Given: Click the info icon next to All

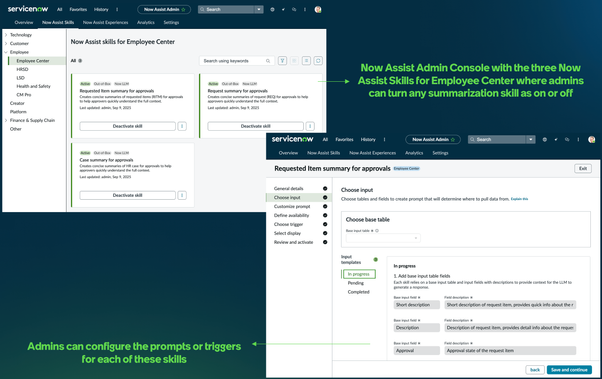Looking at the screenshot, I should pos(80,61).
